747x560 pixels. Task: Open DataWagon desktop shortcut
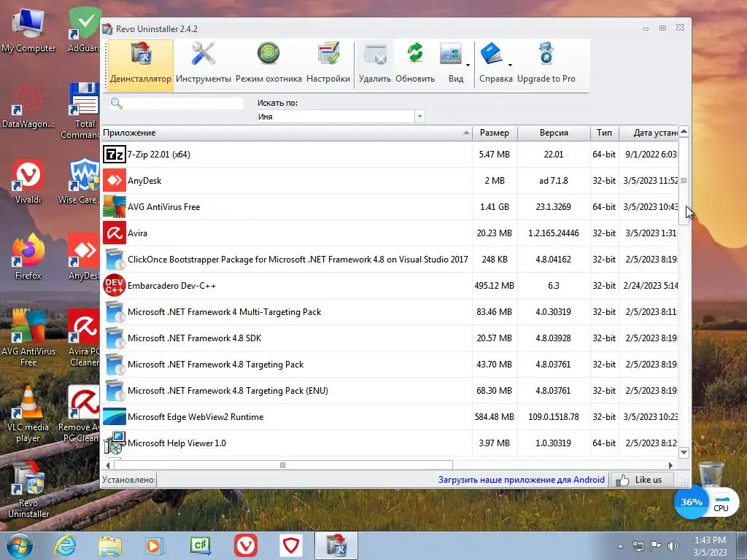(28, 107)
